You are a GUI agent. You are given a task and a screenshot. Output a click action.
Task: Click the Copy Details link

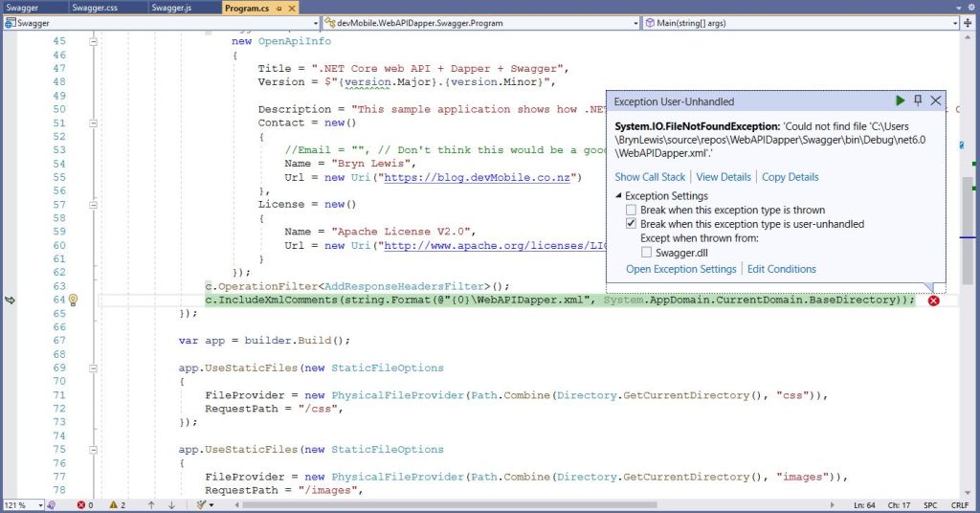(x=790, y=177)
